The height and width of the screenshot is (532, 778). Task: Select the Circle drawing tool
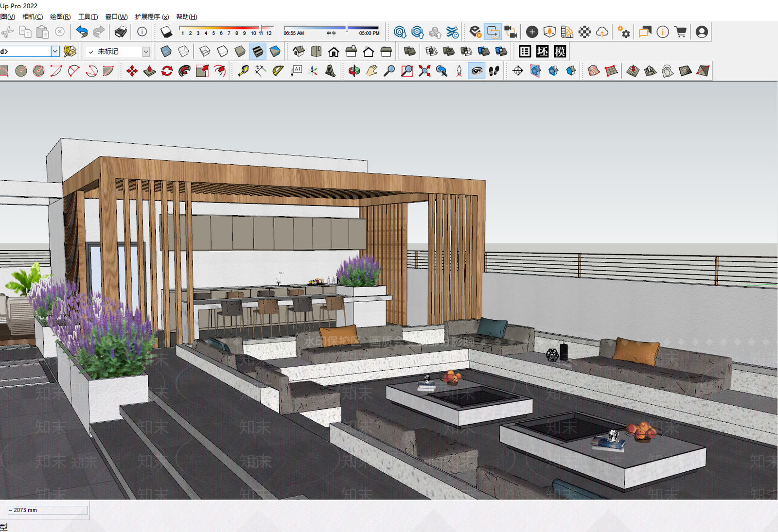(21, 71)
